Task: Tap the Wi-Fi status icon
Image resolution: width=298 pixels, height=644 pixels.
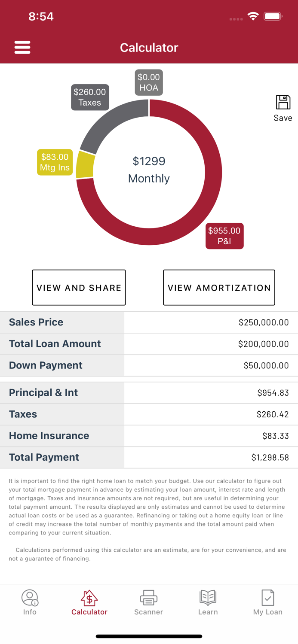Action: click(253, 16)
